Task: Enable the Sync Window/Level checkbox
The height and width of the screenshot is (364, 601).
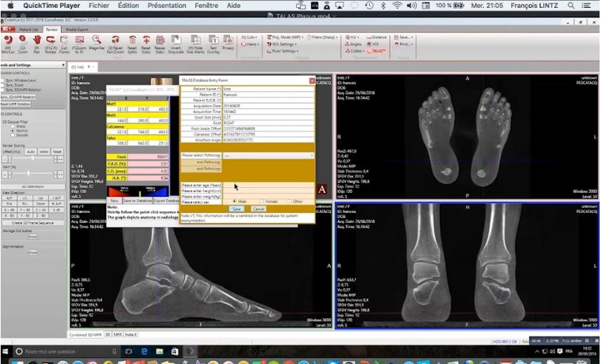Action: pos(3,80)
